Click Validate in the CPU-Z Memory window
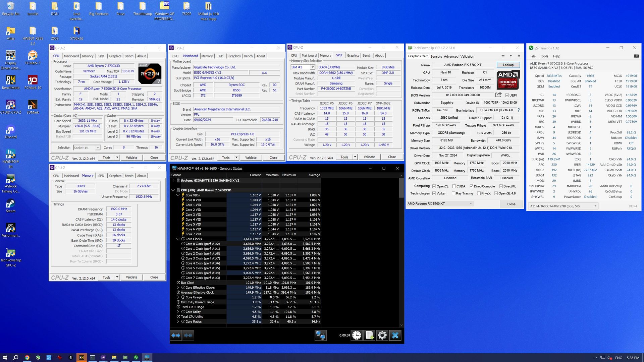644x362 pixels. click(x=131, y=277)
